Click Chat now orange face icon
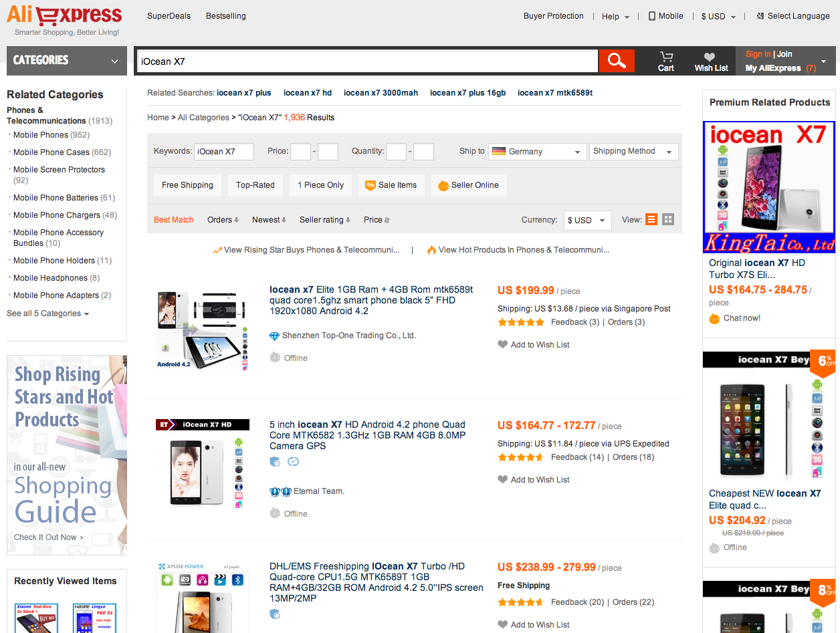 click(714, 319)
